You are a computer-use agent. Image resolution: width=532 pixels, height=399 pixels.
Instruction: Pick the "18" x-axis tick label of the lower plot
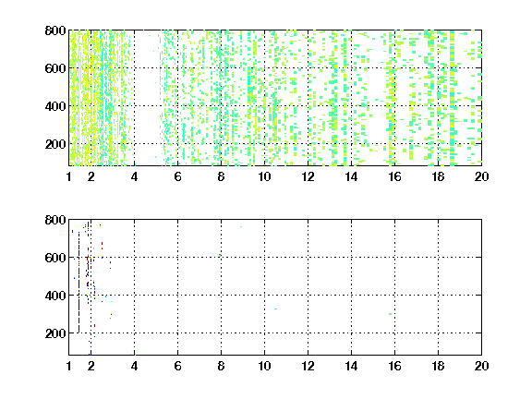click(x=439, y=366)
